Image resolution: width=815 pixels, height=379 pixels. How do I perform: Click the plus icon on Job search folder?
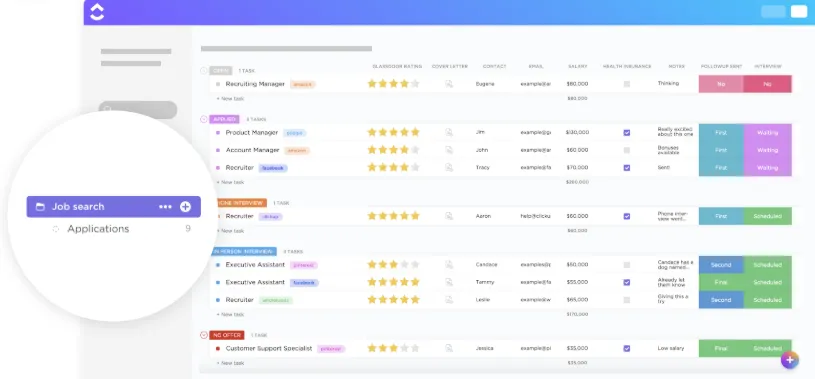[x=186, y=207]
